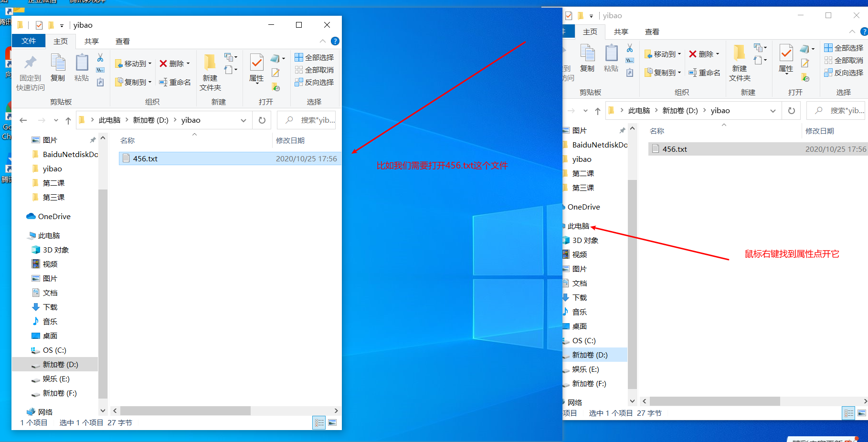The width and height of the screenshot is (868, 442).
Task: Open recent locations dropdown in left window
Action: 56,120
